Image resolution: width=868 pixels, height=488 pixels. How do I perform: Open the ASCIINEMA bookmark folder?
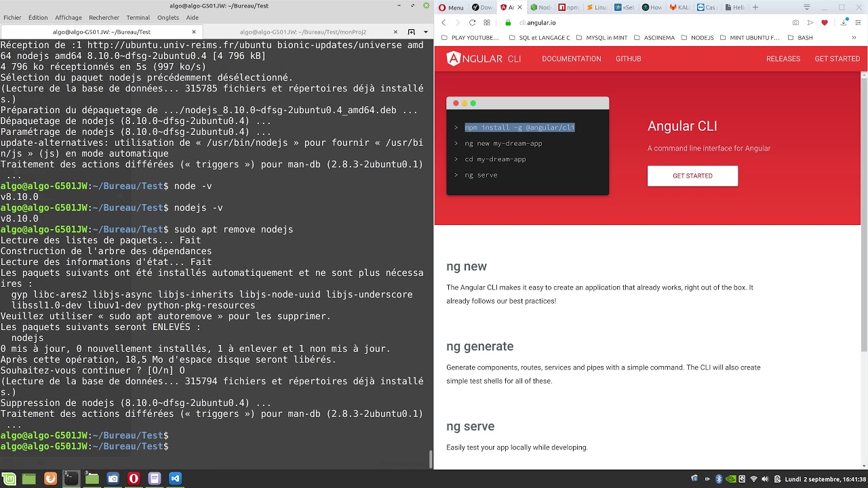click(654, 38)
